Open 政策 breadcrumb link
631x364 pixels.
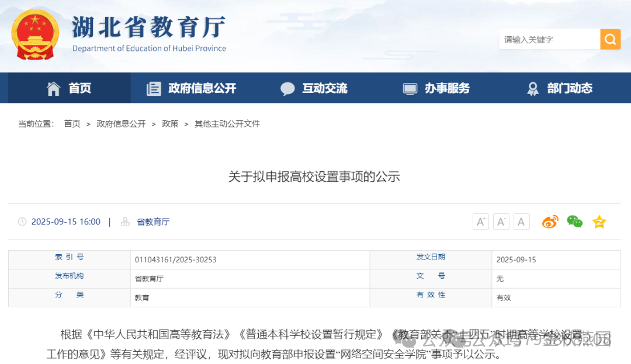coord(170,124)
